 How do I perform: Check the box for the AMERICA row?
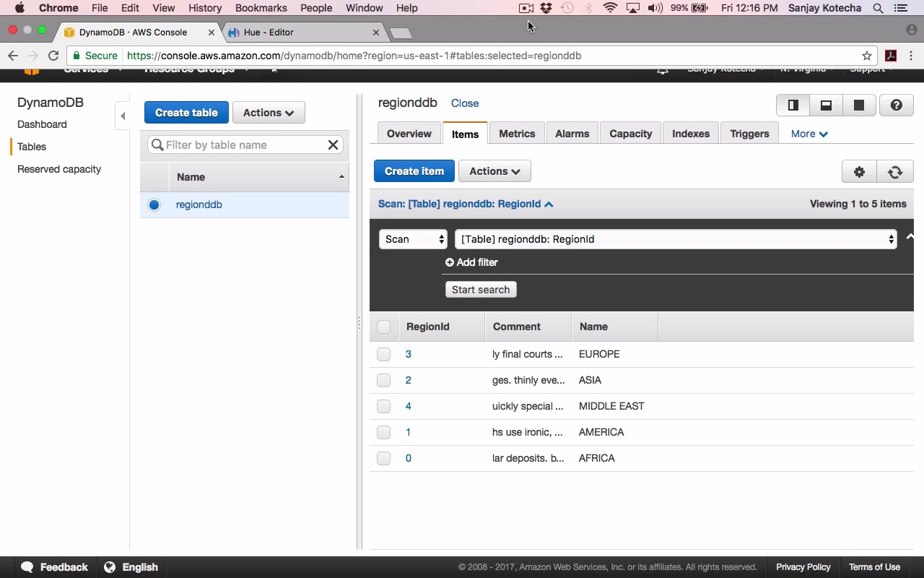(383, 432)
